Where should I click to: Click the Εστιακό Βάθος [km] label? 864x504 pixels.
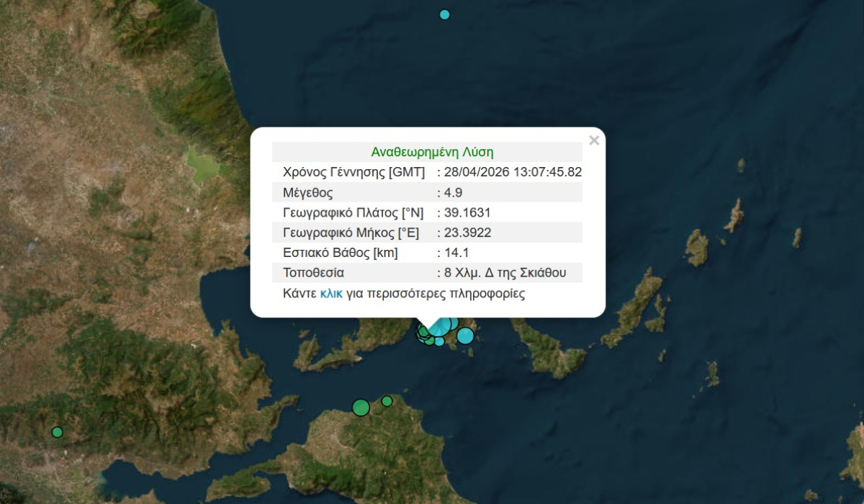341,253
